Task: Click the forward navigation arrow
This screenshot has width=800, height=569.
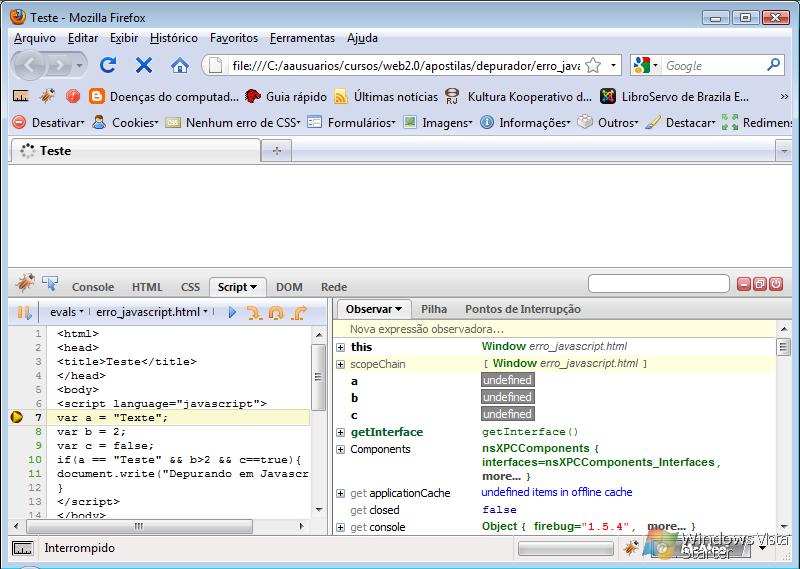Action: [x=60, y=65]
